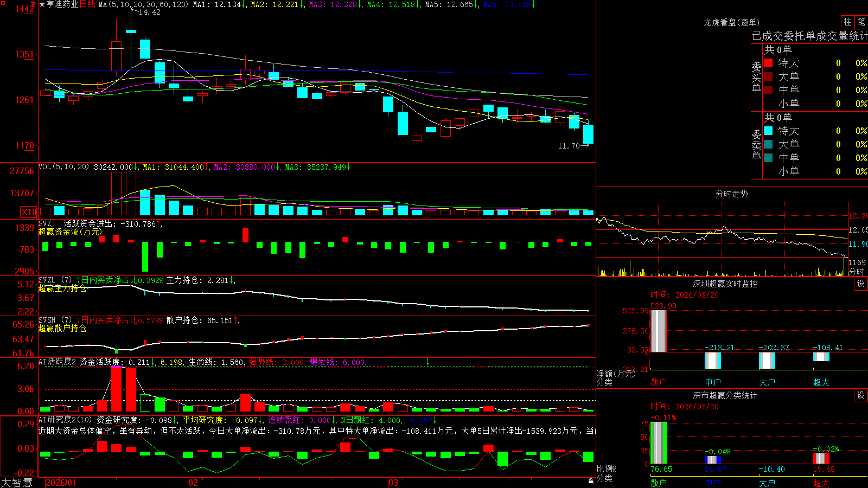This screenshot has width=868, height=488.
Task: Switch to 柱 bar view
Action: tap(847, 22)
